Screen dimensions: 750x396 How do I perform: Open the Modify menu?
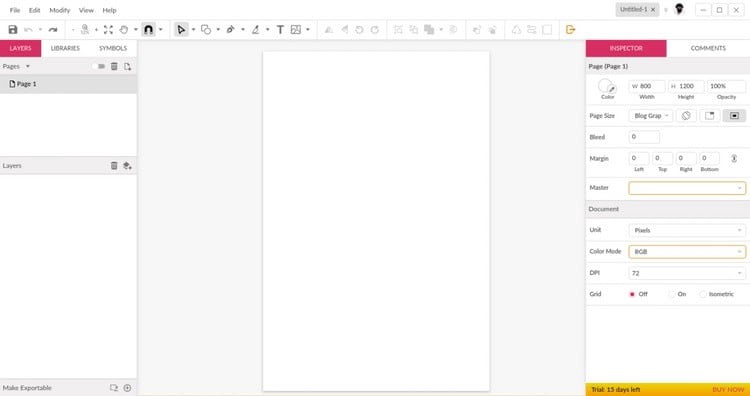(60, 10)
